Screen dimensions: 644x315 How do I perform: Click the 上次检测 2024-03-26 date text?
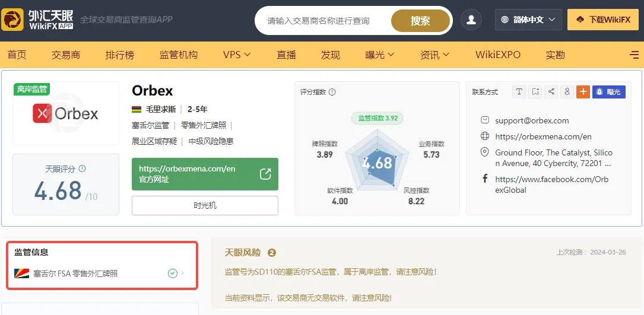click(591, 252)
